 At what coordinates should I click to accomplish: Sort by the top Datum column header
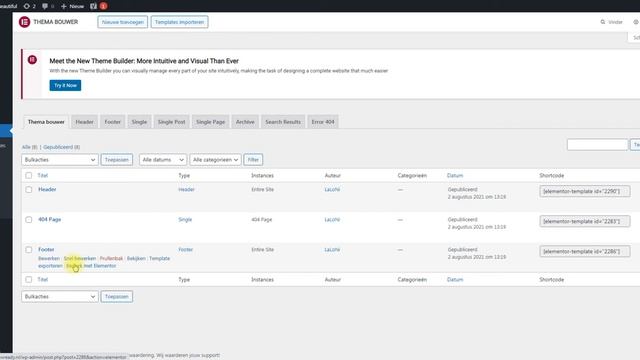click(x=455, y=176)
